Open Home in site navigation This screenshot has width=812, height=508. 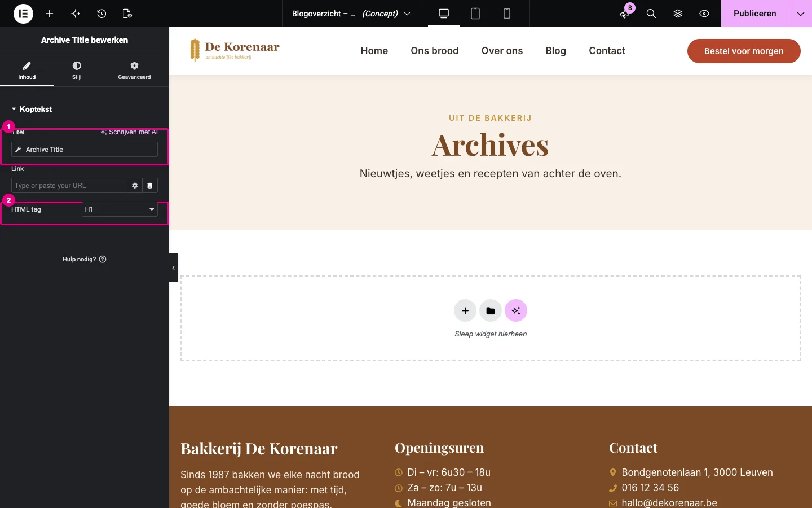pyautogui.click(x=374, y=51)
